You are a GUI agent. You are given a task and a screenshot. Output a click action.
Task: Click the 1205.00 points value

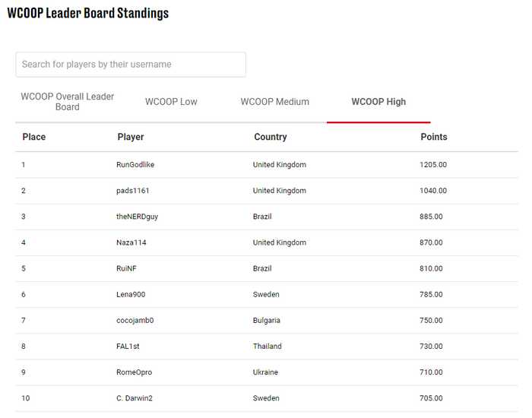click(433, 165)
